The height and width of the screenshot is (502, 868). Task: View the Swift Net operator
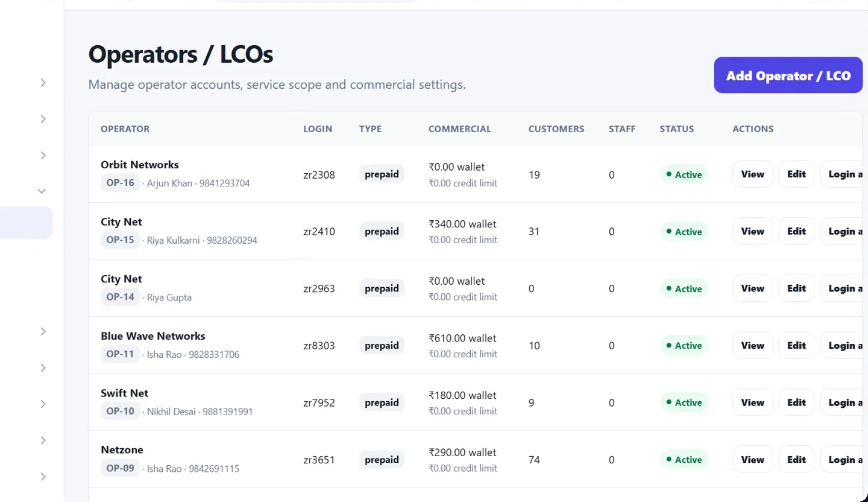coord(752,402)
